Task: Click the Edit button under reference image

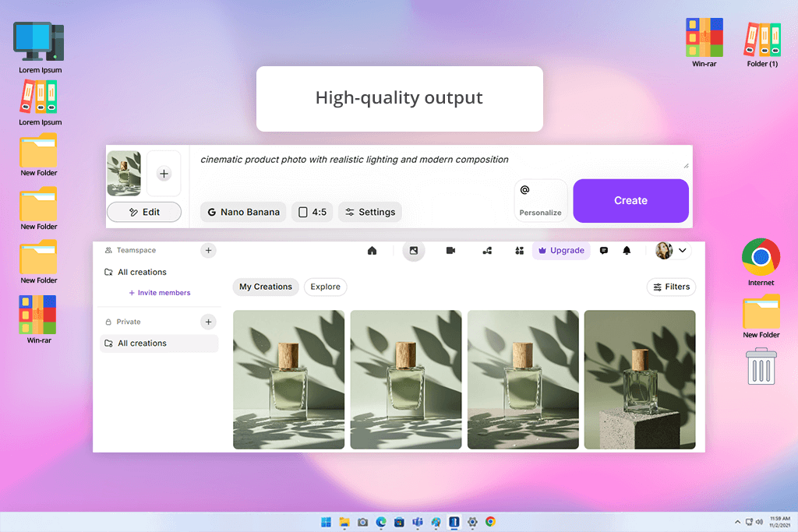Action: click(144, 212)
